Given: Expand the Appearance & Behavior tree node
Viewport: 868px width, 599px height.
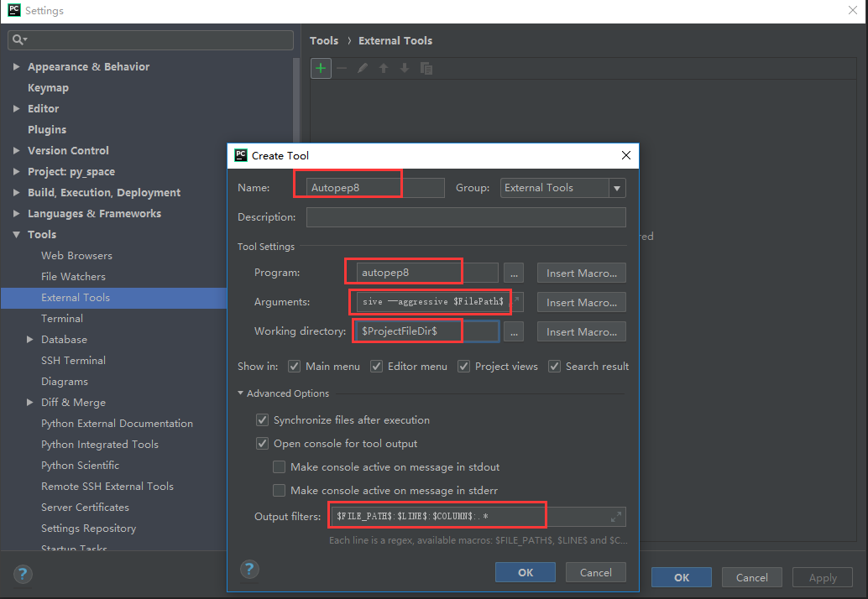Looking at the screenshot, I should click(17, 67).
